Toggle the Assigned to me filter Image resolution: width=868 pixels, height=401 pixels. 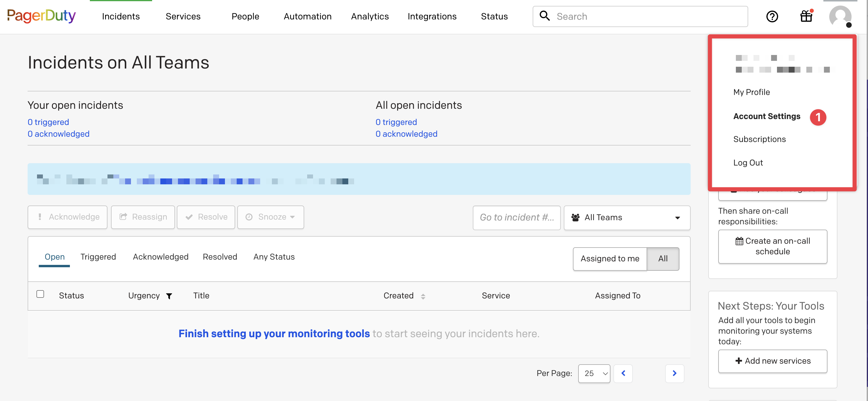click(610, 258)
